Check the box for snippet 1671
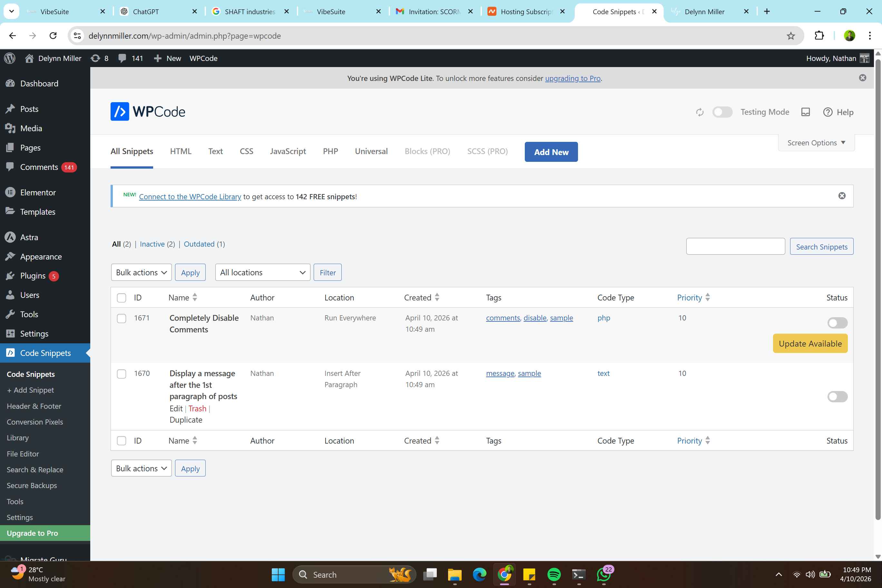 tap(122, 318)
